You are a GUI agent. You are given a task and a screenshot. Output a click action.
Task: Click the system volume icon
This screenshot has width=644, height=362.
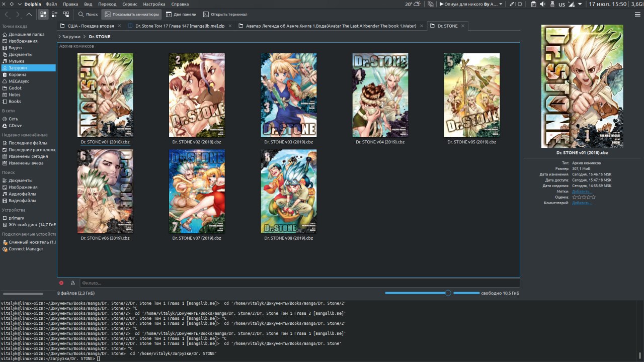pyautogui.click(x=542, y=4)
